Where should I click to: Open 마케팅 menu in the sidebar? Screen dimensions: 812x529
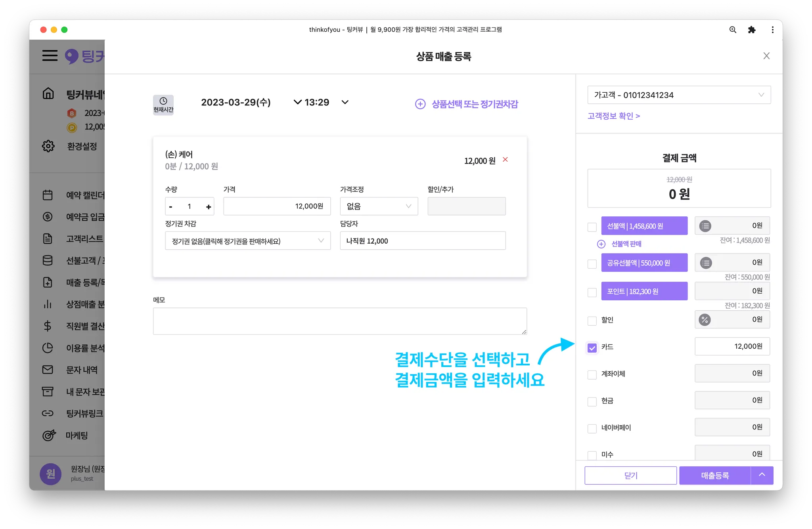[77, 435]
